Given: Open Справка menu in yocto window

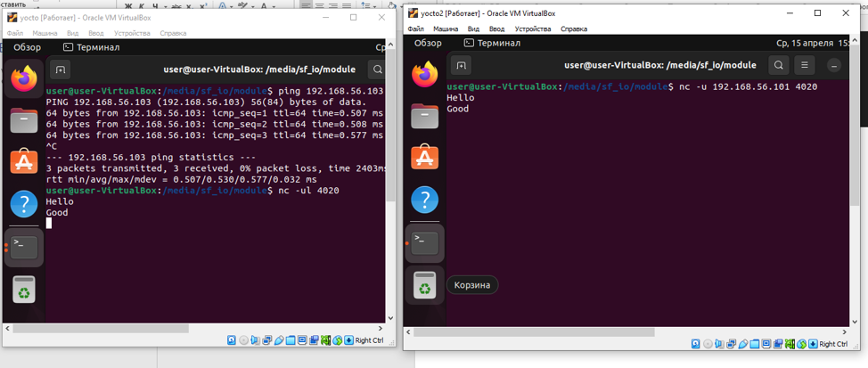Looking at the screenshot, I should 173,33.
